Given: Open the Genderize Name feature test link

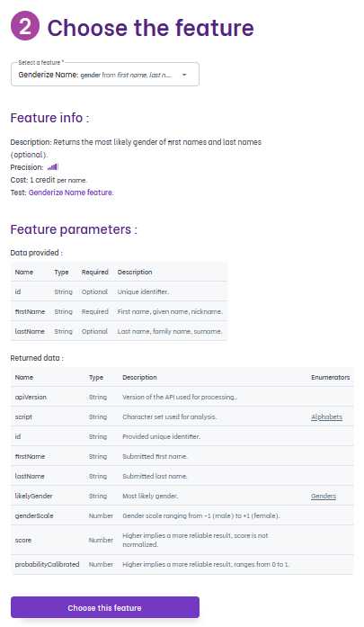Looking at the screenshot, I should pos(71,193).
